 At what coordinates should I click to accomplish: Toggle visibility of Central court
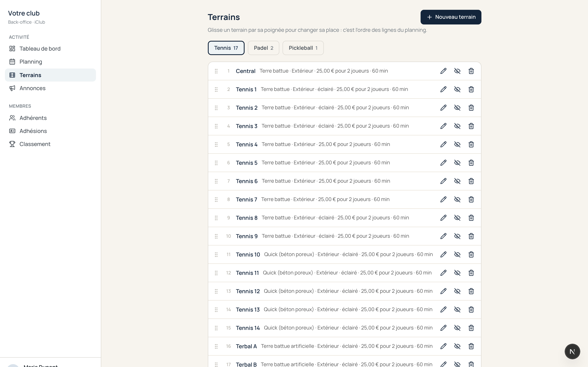[457, 71]
